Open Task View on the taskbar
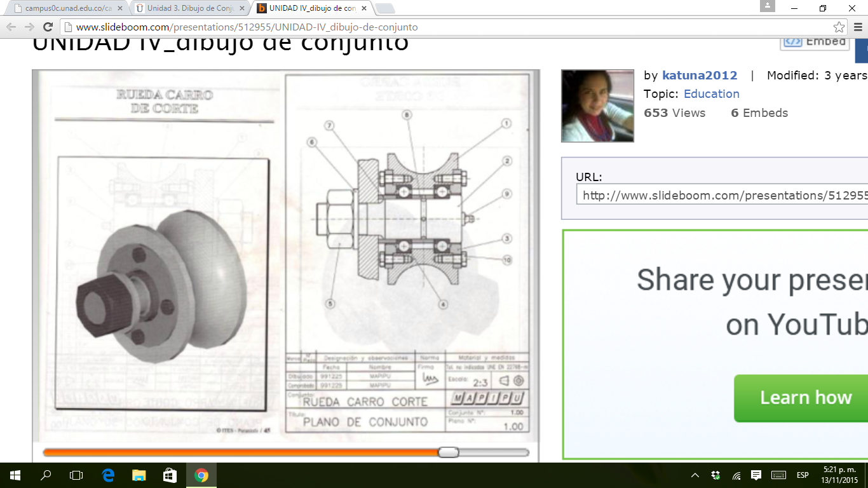 coord(76,475)
